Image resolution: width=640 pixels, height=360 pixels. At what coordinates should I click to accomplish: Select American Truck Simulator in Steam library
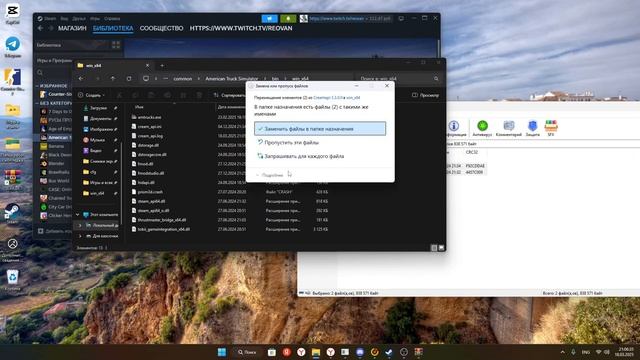(55, 138)
